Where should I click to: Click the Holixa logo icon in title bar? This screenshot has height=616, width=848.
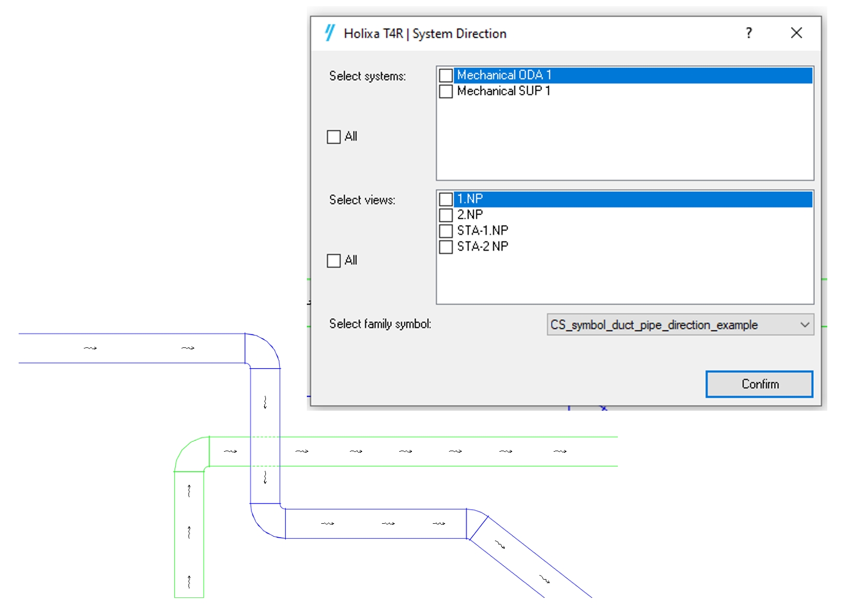tap(330, 33)
